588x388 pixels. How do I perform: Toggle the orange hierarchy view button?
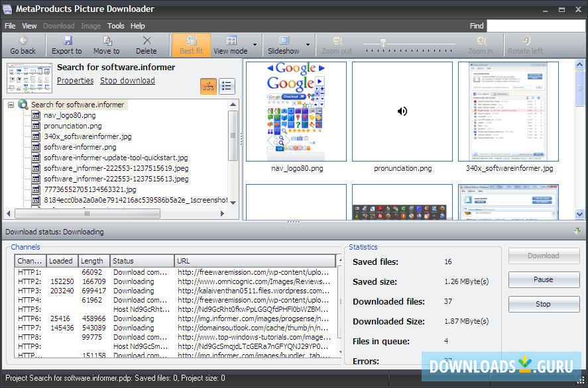click(x=209, y=86)
